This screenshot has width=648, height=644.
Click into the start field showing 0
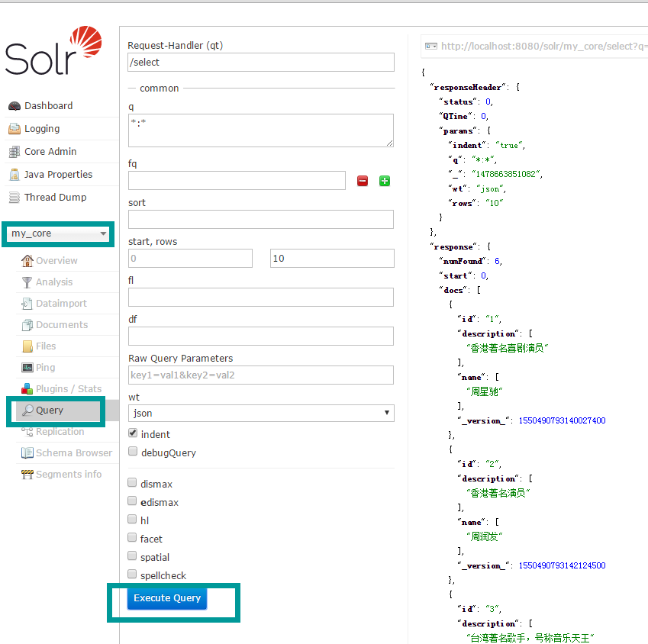[x=190, y=259]
